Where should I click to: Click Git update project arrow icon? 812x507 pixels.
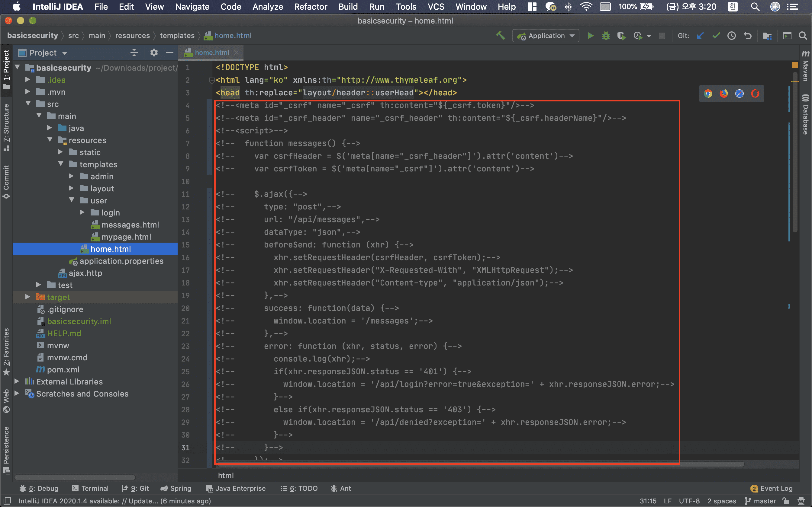pyautogui.click(x=700, y=36)
